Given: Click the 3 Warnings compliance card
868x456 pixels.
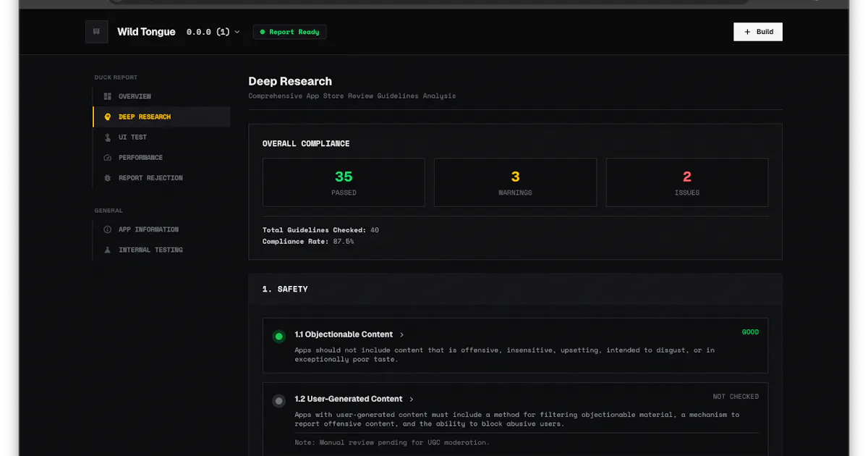Looking at the screenshot, I should (x=515, y=182).
